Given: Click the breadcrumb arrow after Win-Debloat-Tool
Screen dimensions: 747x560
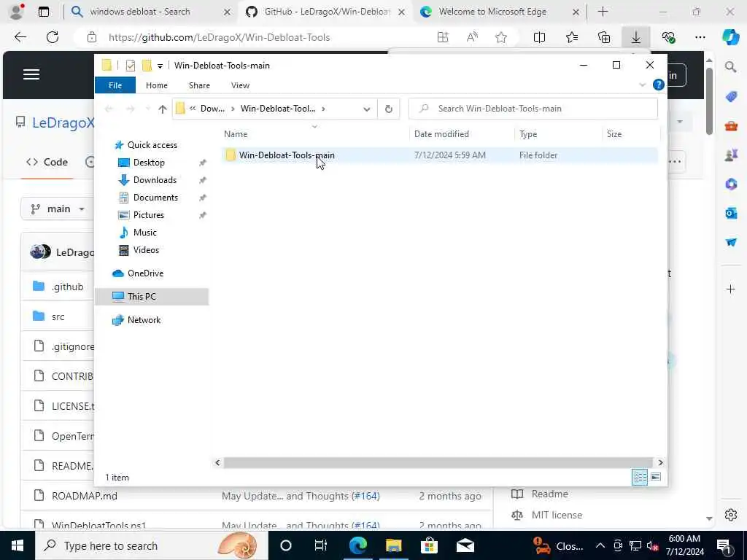Looking at the screenshot, I should coord(323,109).
